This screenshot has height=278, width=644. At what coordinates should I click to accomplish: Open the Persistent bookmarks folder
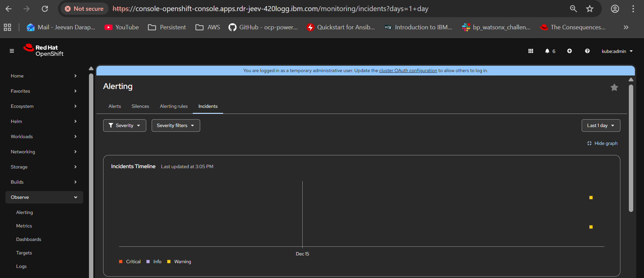[x=167, y=27]
